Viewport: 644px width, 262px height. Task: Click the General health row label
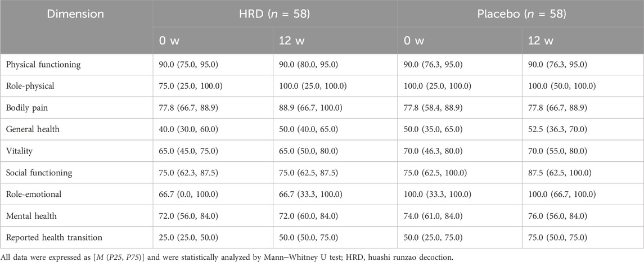(x=33, y=129)
